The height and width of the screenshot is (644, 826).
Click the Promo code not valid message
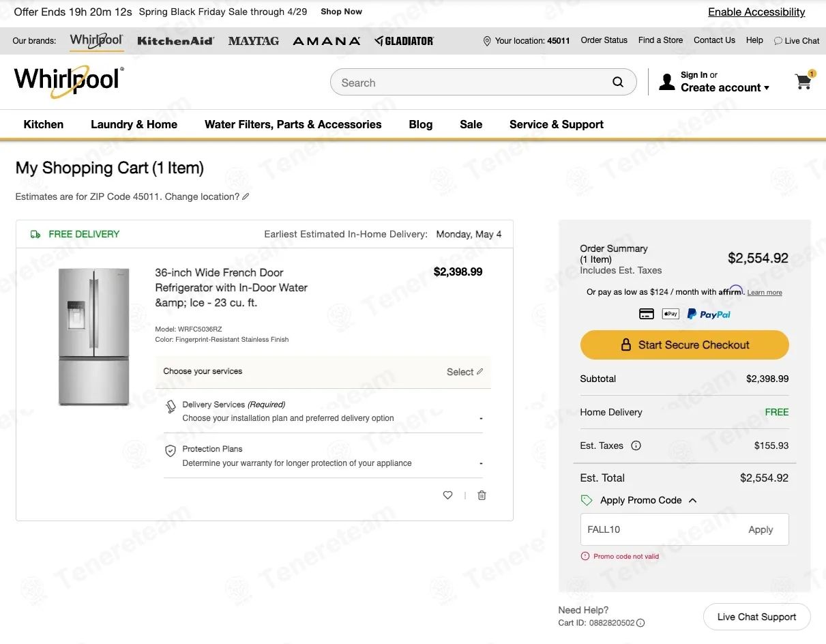(x=626, y=557)
